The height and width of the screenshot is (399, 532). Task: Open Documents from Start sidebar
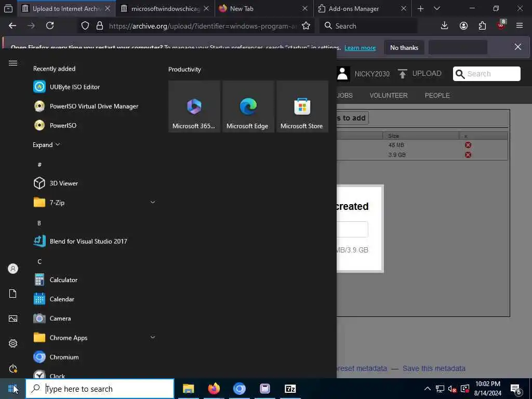point(13,294)
